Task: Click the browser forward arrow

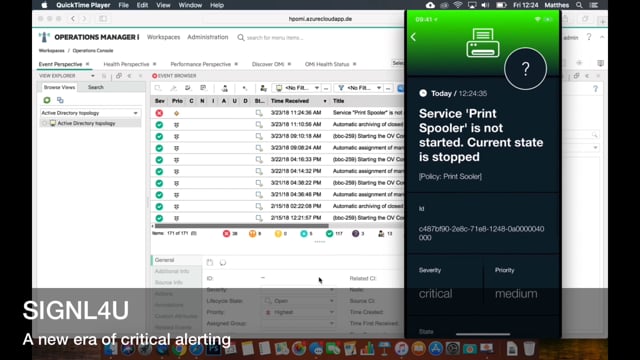Action: (84, 19)
